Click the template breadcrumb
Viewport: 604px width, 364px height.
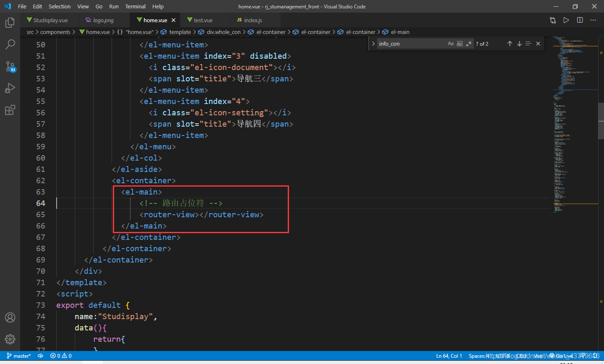pyautogui.click(x=176, y=32)
